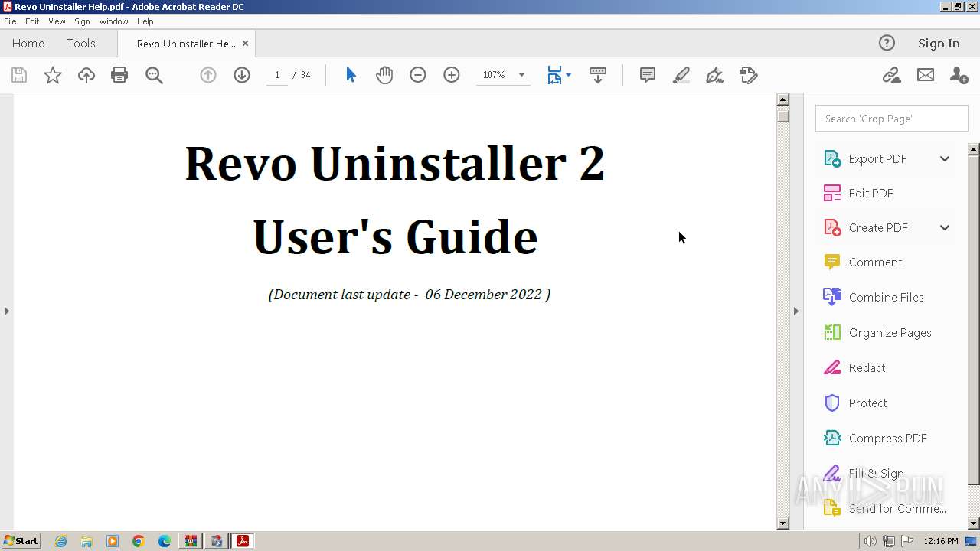
Task: Select the Highlight text tool
Action: click(681, 75)
